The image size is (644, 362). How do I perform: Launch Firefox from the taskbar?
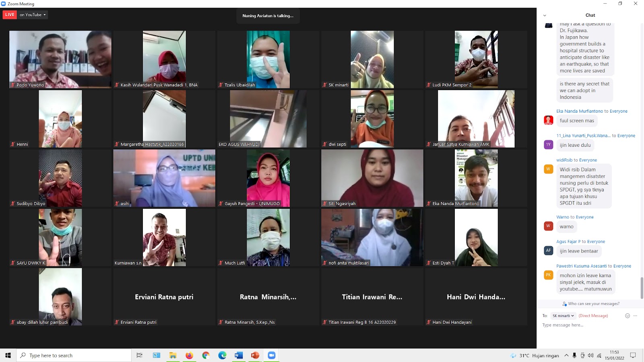[x=189, y=355]
